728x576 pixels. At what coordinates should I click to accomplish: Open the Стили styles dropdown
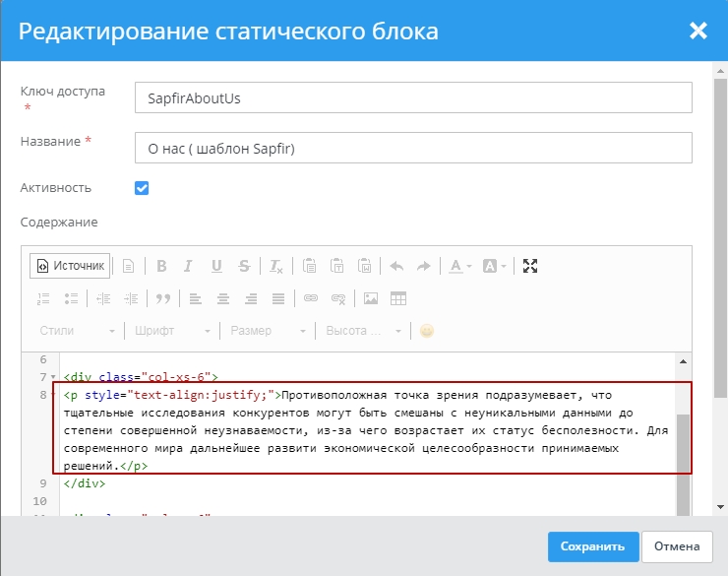(77, 331)
